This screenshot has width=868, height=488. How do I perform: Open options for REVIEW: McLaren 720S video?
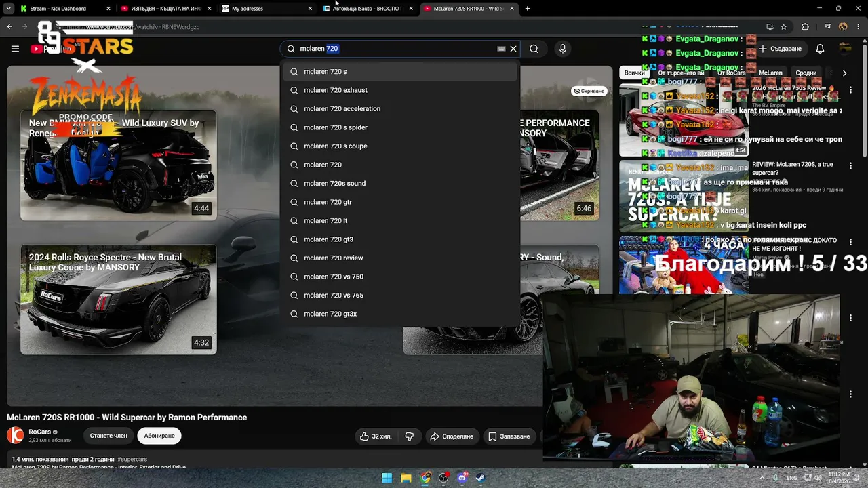tap(851, 165)
